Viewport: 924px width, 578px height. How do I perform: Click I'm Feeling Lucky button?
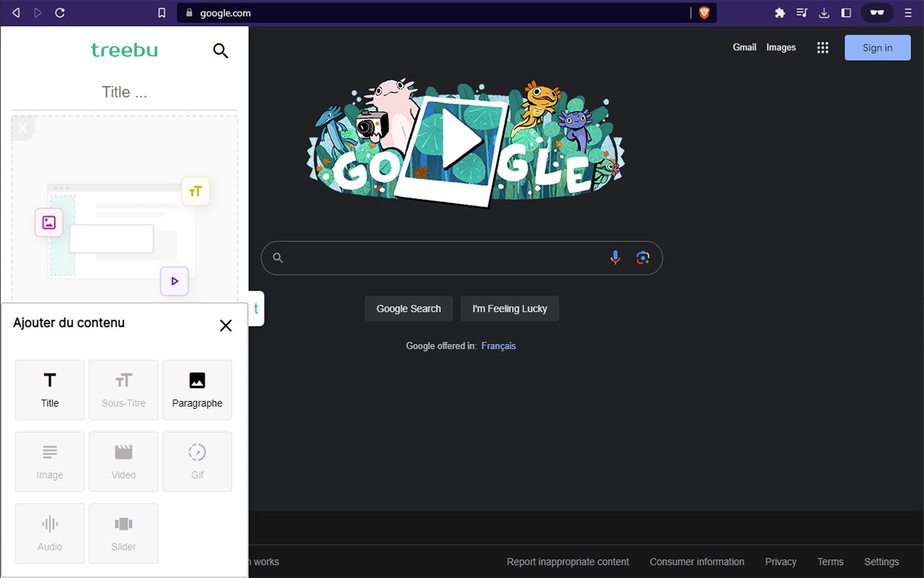[x=510, y=309]
